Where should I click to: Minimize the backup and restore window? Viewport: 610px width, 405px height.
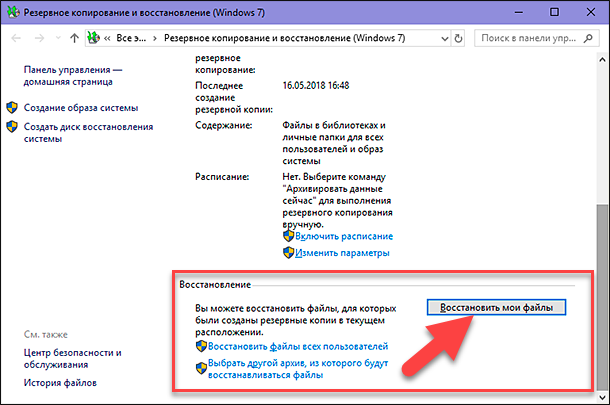coord(519,12)
